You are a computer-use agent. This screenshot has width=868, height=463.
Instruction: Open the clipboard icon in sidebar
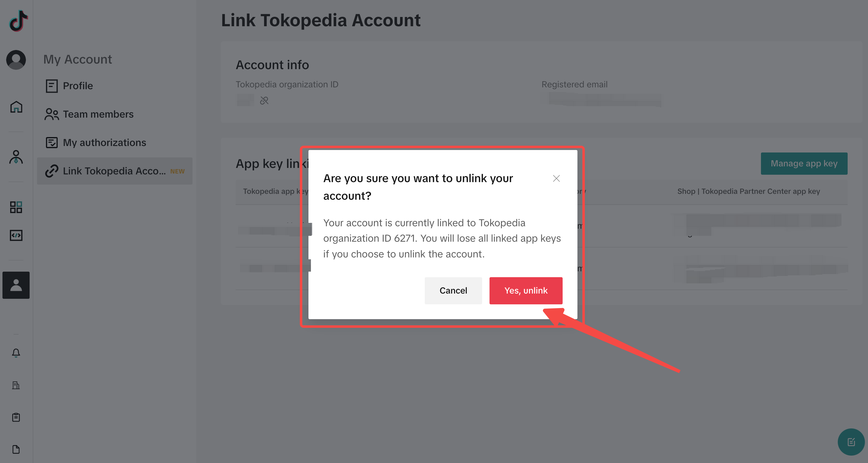coord(16,417)
